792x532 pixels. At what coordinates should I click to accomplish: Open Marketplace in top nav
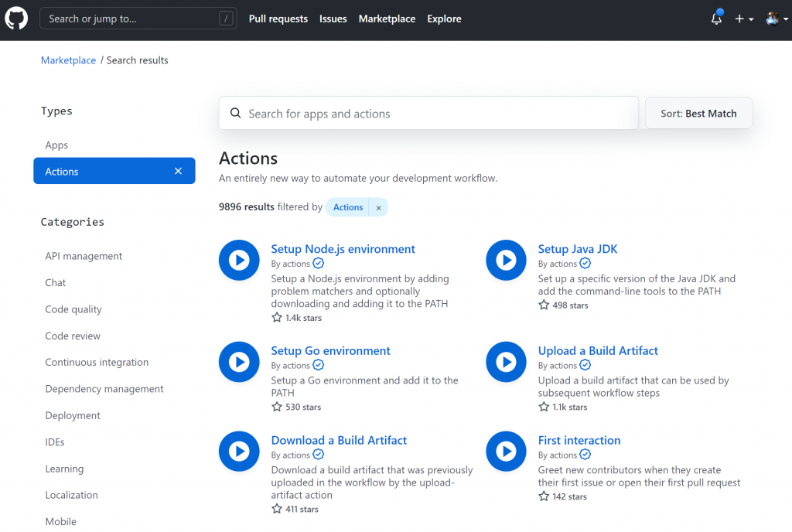387,19
